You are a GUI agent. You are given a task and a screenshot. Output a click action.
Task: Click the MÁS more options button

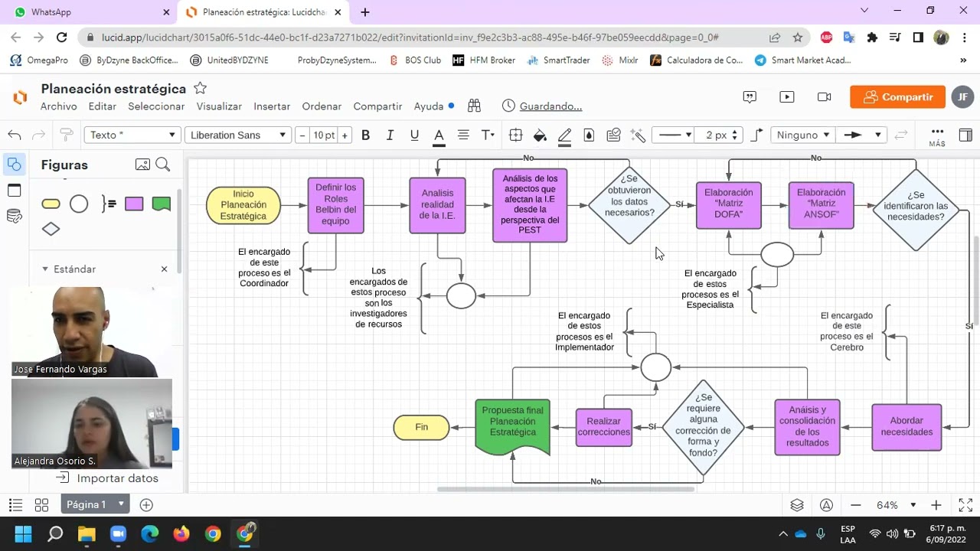[937, 136]
